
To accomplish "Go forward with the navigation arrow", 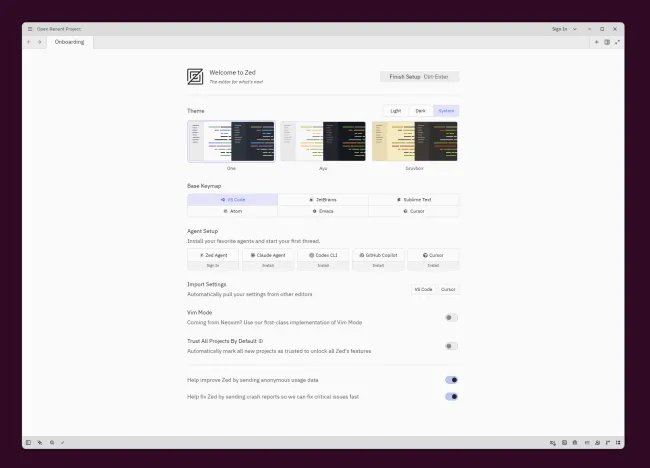I will [39, 42].
